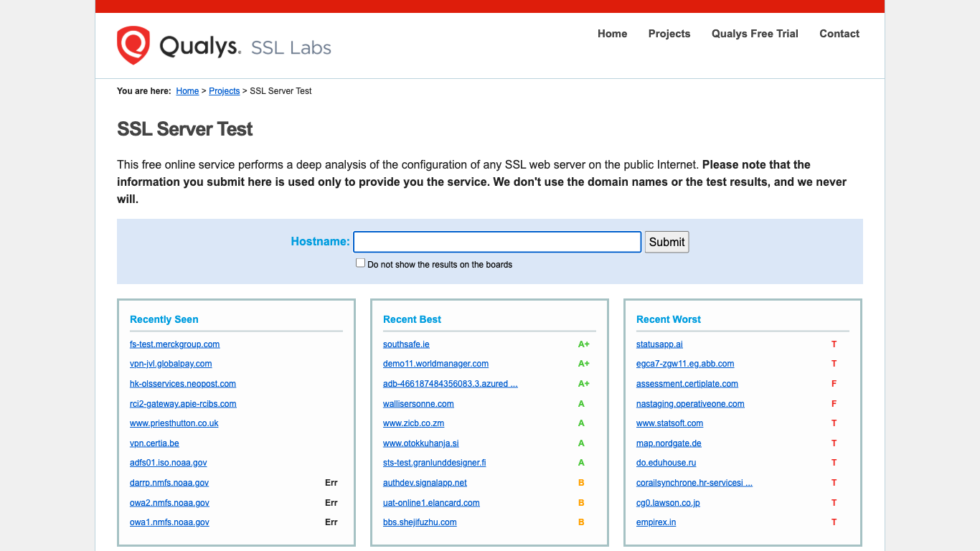This screenshot has width=980, height=551.
Task: Follow the Projects breadcrumb link
Action: click(x=225, y=91)
